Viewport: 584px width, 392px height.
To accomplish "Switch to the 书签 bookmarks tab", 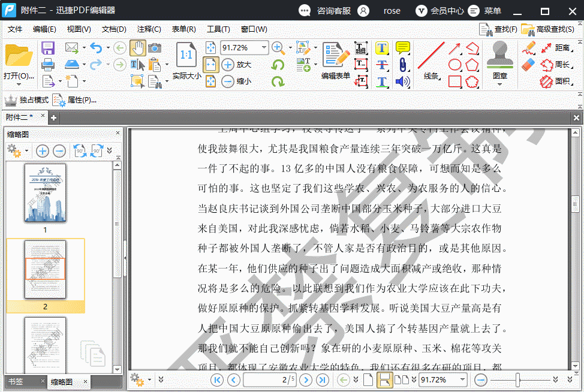I will tap(16, 381).
